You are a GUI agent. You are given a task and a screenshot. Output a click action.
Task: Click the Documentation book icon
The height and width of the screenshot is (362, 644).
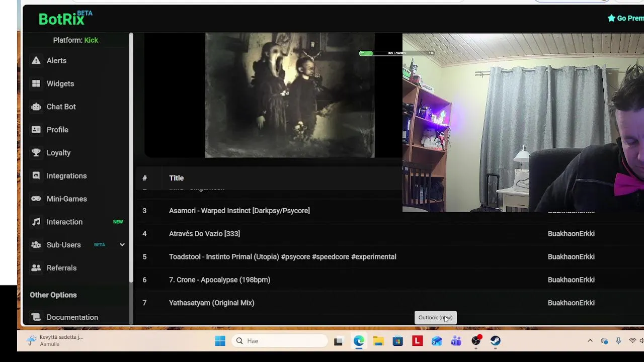[x=36, y=317]
